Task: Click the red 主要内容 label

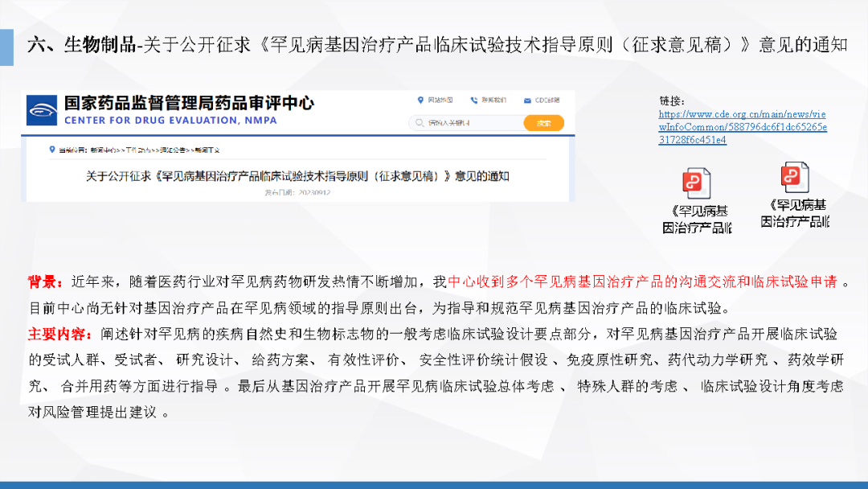Action: point(53,335)
